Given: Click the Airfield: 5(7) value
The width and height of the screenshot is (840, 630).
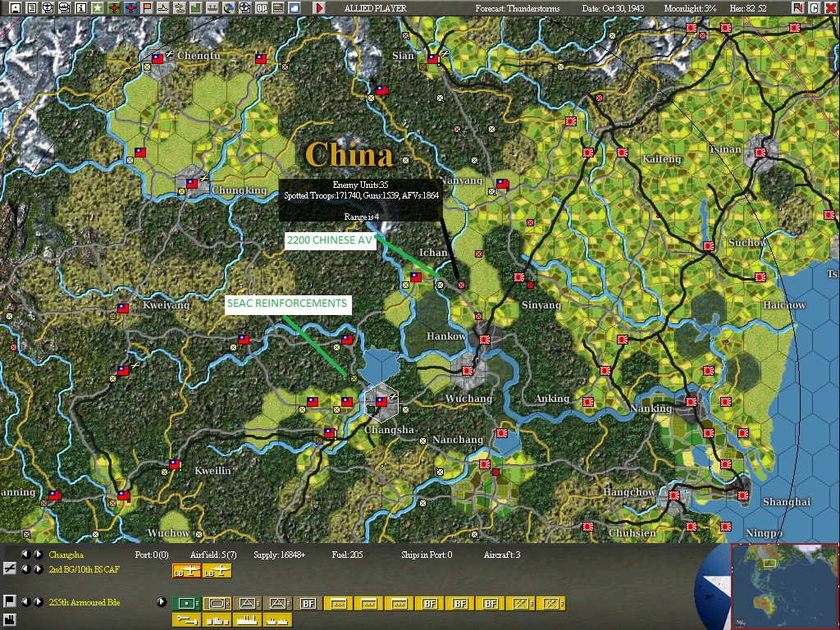Looking at the screenshot, I should click(x=212, y=555).
